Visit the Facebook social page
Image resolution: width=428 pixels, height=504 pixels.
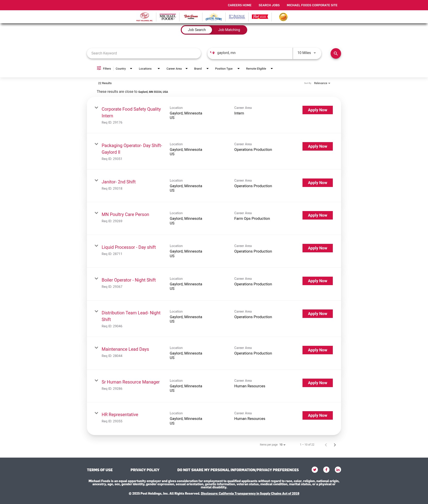tap(326, 469)
